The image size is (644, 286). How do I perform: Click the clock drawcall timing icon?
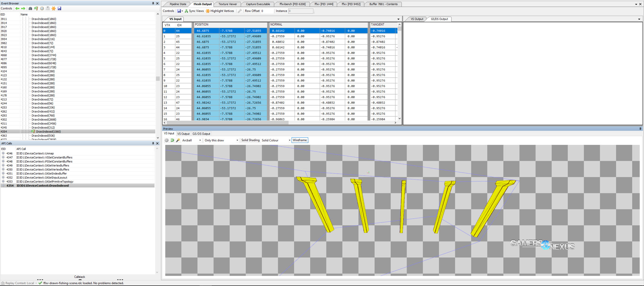point(42,8)
